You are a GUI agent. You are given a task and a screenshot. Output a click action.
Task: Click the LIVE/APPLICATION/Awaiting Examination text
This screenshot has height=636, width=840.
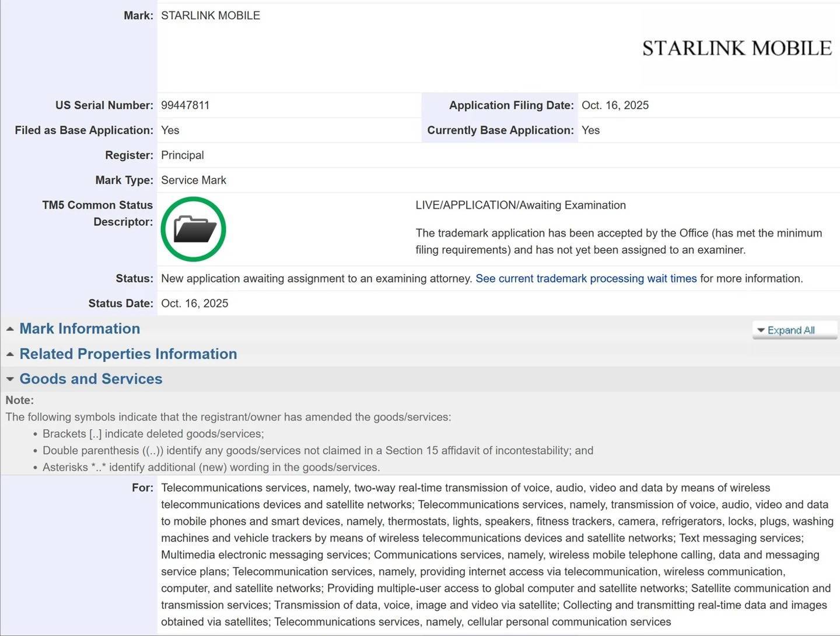click(x=520, y=205)
